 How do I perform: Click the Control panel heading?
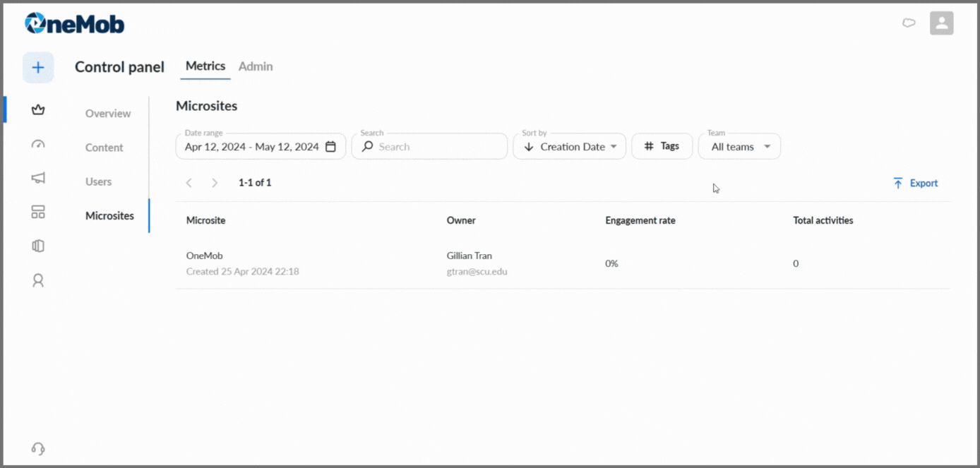[x=119, y=67]
